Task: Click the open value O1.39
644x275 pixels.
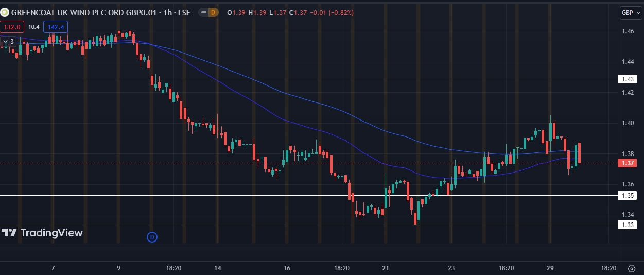Action: (236, 12)
